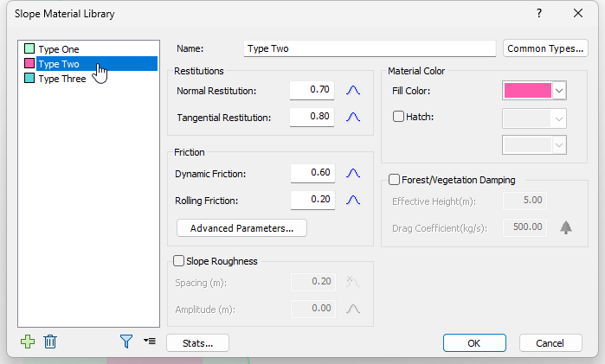Image resolution: width=605 pixels, height=364 pixels.
Task: Click the tree icon beside Drag Coefficient
Action: click(x=566, y=227)
